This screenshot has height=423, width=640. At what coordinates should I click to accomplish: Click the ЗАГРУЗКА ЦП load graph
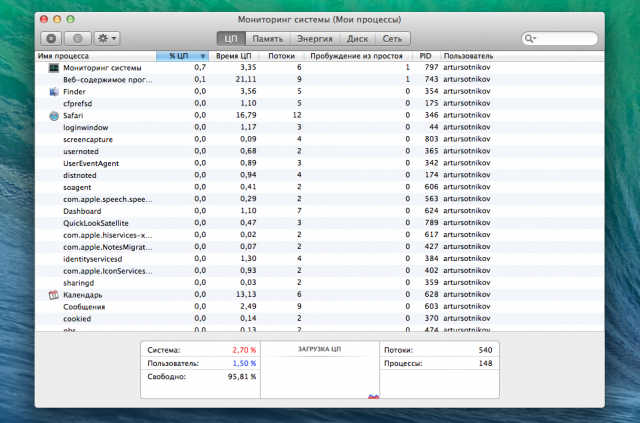pos(319,375)
